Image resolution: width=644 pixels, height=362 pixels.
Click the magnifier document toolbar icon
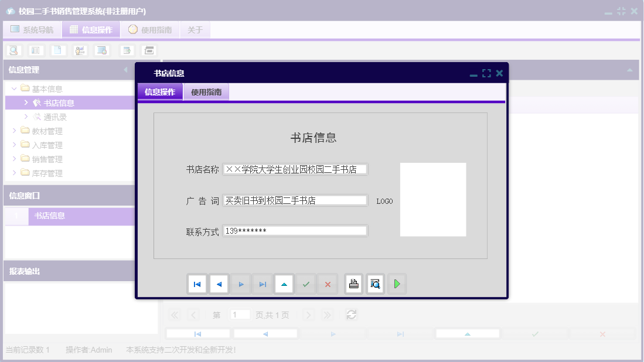13,50
